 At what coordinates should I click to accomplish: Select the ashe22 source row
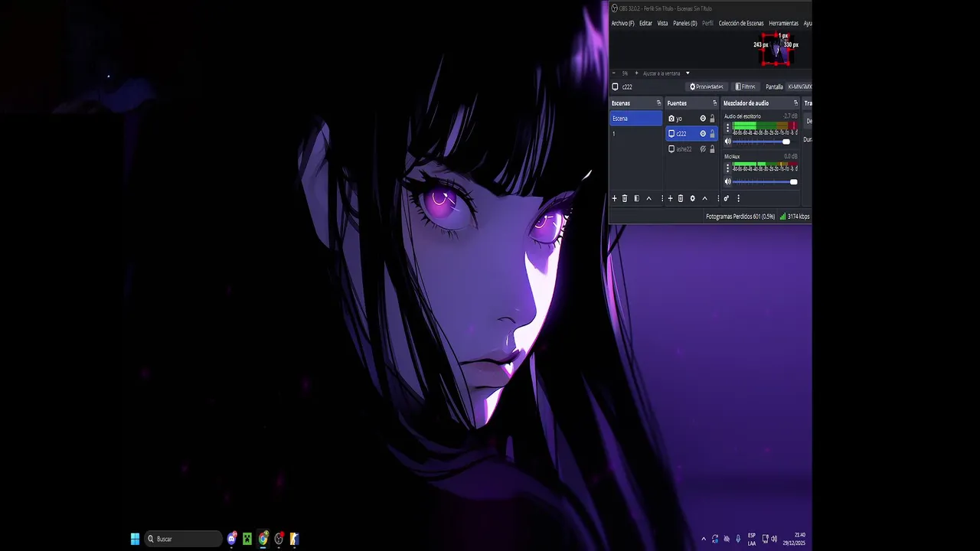[691, 149]
